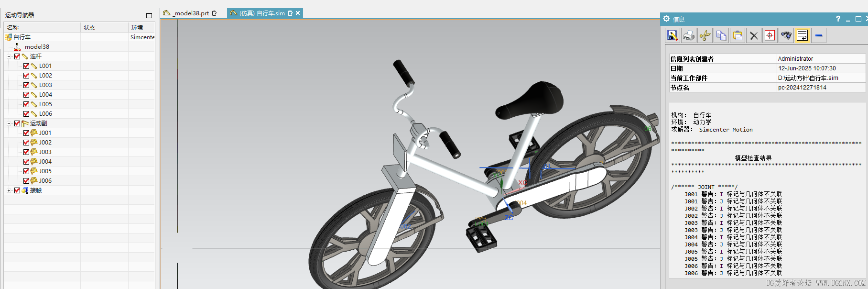Collapse the 连杆 tree node
868x289 pixels.
[9, 56]
